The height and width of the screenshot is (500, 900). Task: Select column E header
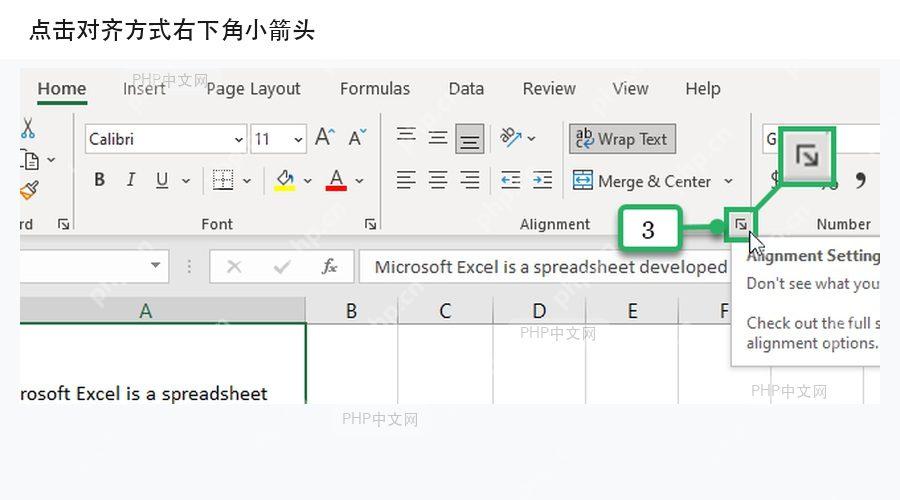(632, 311)
